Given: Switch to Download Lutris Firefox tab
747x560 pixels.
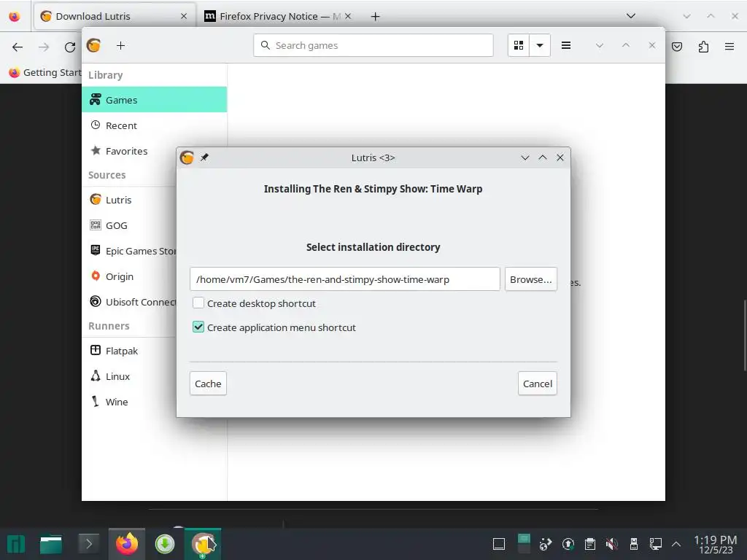Looking at the screenshot, I should pos(115,16).
